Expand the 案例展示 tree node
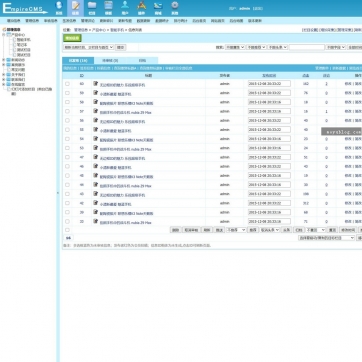Image resolution: width=362 pixels, height=362 pixels. (x=4, y=65)
